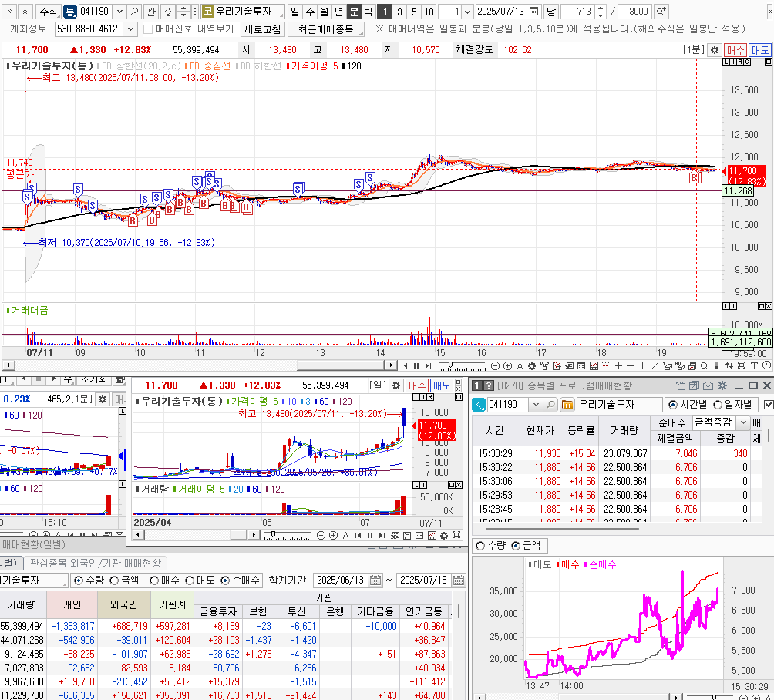Viewport: 774px width, 700px height.
Task: Skip to the first bar in main chart
Action: tap(404, 365)
